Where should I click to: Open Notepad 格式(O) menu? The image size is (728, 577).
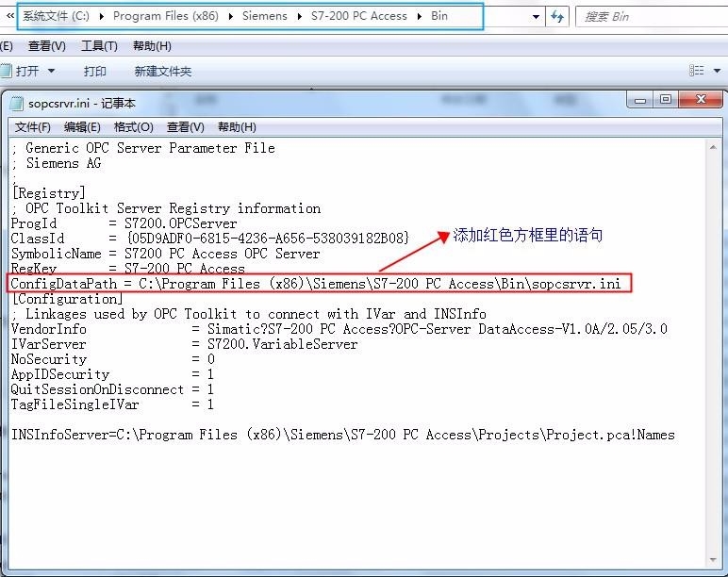point(134,126)
